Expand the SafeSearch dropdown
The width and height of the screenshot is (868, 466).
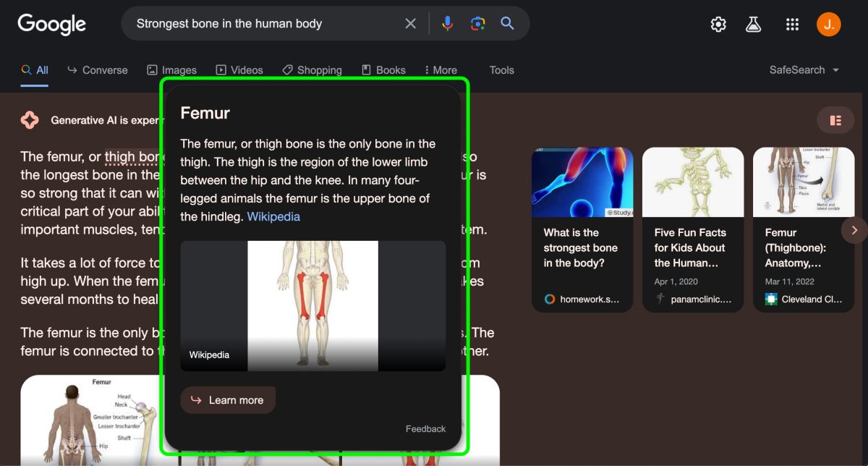click(804, 70)
